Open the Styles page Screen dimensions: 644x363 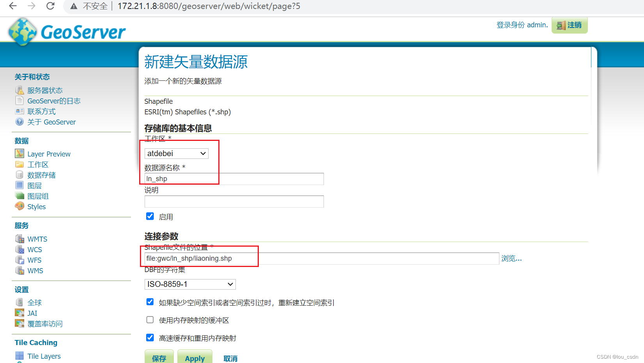tap(36, 206)
